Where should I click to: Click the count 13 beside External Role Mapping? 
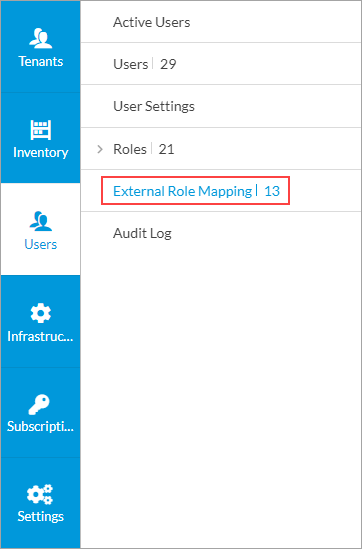(x=272, y=191)
